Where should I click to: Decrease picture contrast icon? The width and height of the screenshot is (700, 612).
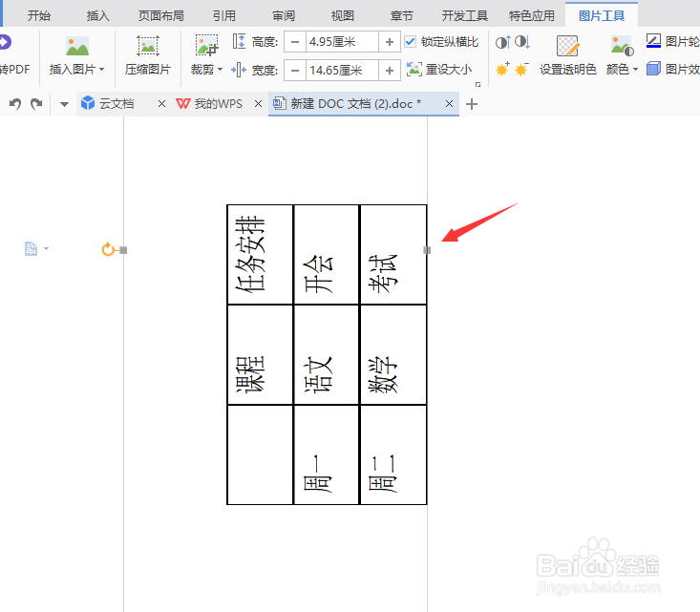(x=522, y=42)
